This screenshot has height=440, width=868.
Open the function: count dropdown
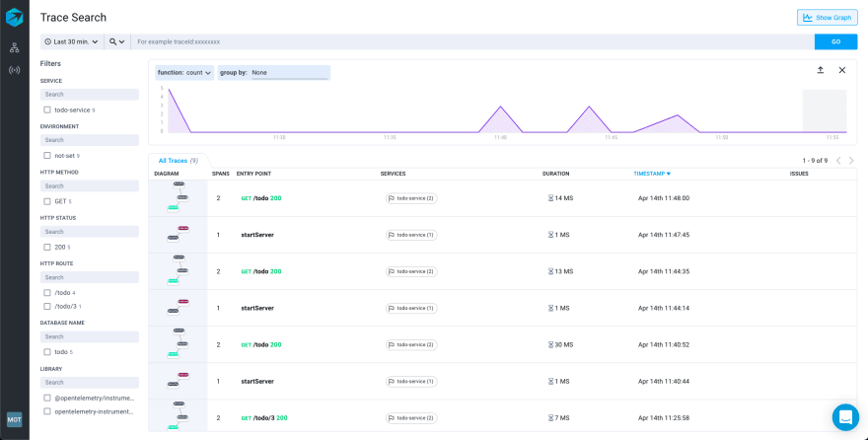click(184, 72)
